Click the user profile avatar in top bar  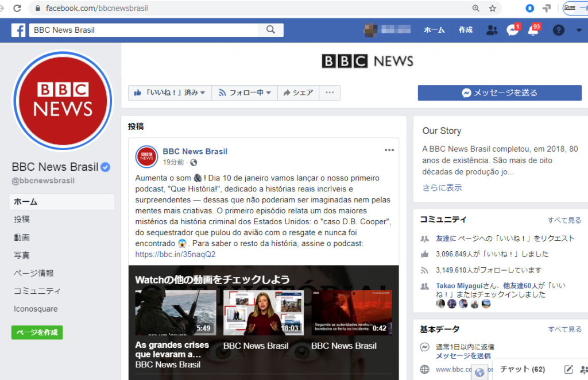370,30
